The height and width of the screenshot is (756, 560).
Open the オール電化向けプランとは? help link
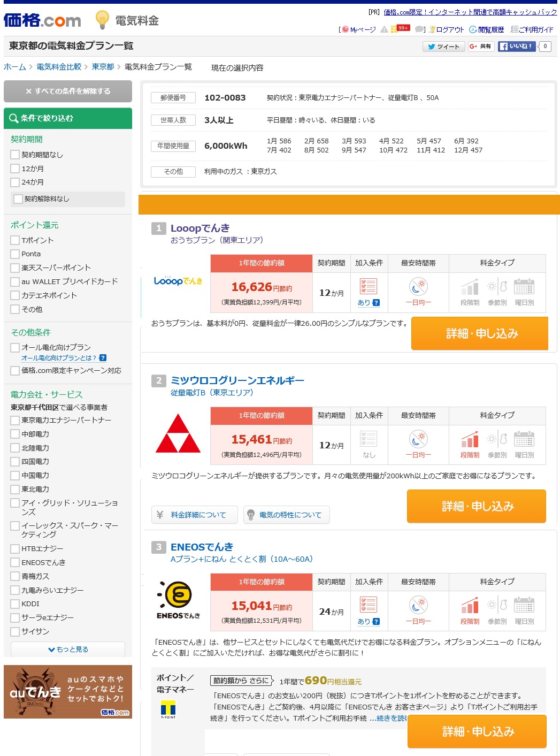pos(64,358)
